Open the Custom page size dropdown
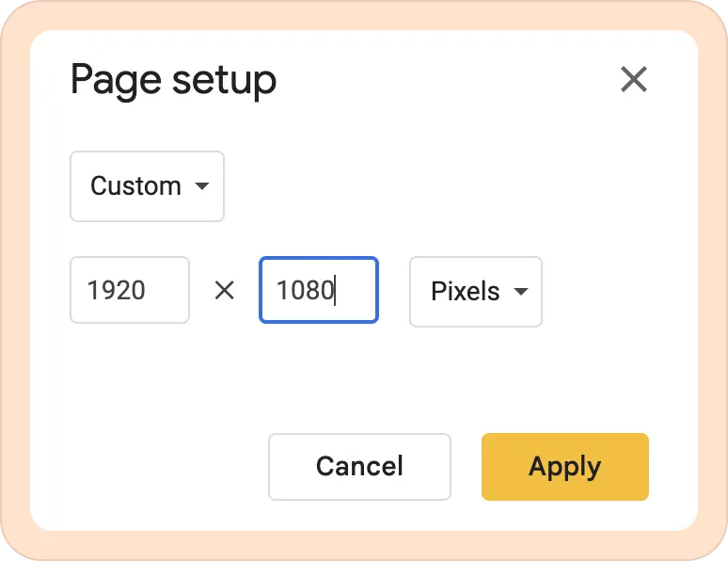This screenshot has width=728, height=561. pyautogui.click(x=147, y=186)
